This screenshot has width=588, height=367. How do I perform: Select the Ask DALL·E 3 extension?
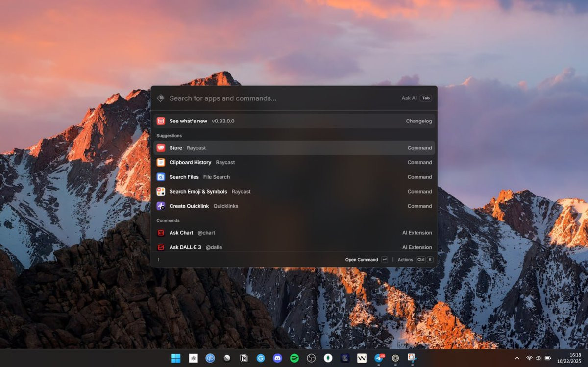pos(294,247)
